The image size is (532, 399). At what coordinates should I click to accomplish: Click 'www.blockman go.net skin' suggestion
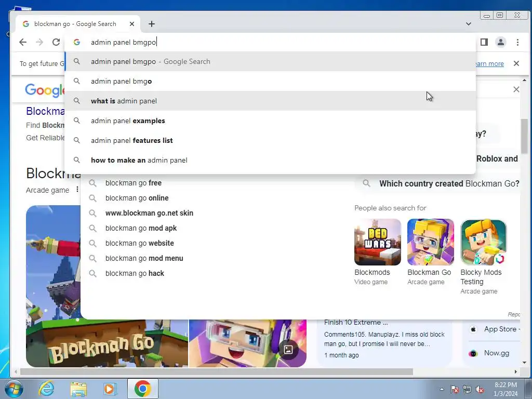coord(149,213)
